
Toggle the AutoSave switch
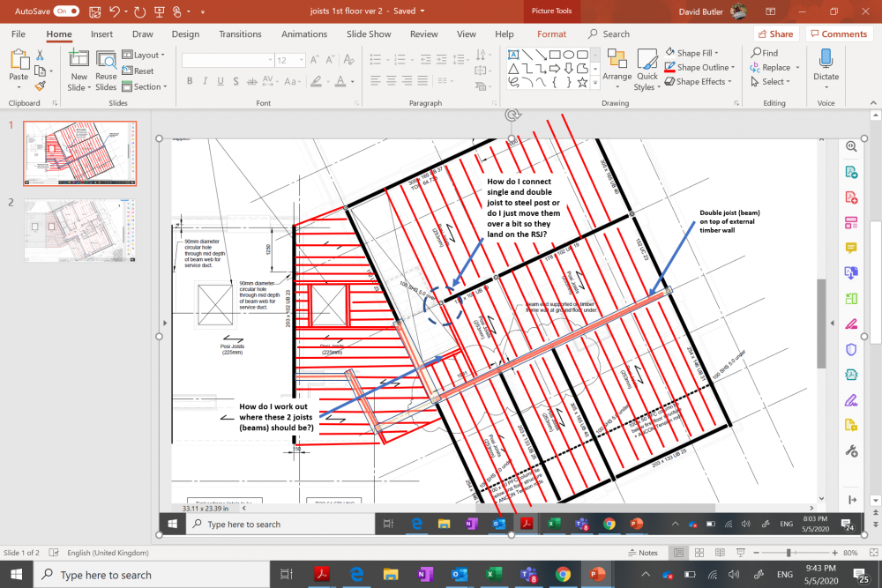(66, 11)
